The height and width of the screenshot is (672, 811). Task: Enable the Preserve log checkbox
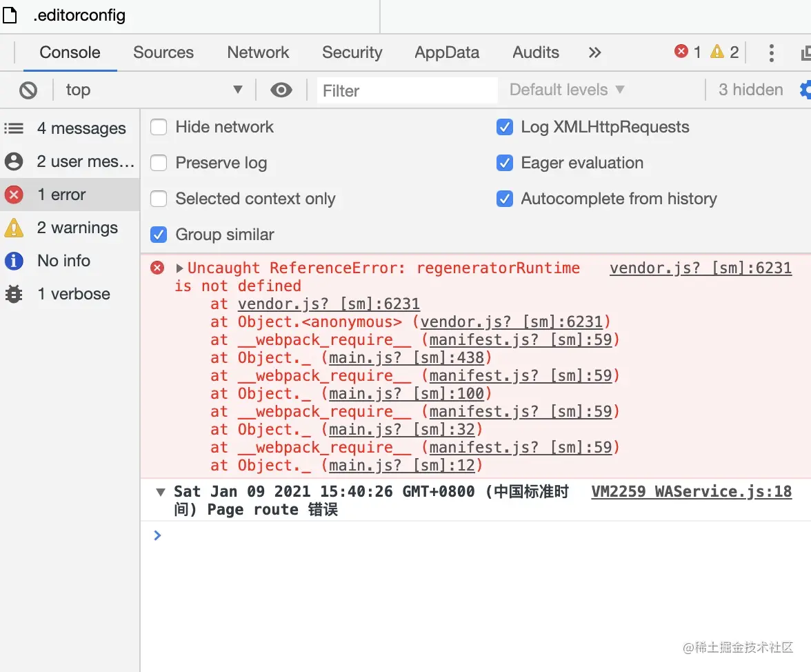coord(159,164)
